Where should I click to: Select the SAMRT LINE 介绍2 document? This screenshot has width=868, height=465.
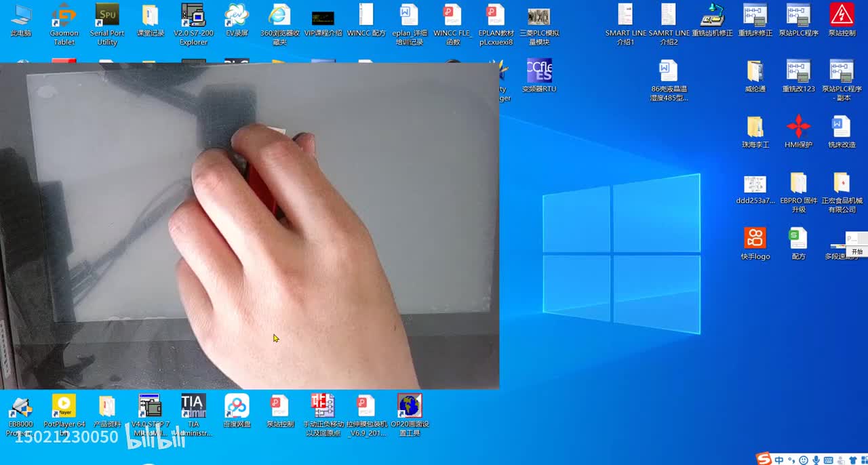coord(669,24)
